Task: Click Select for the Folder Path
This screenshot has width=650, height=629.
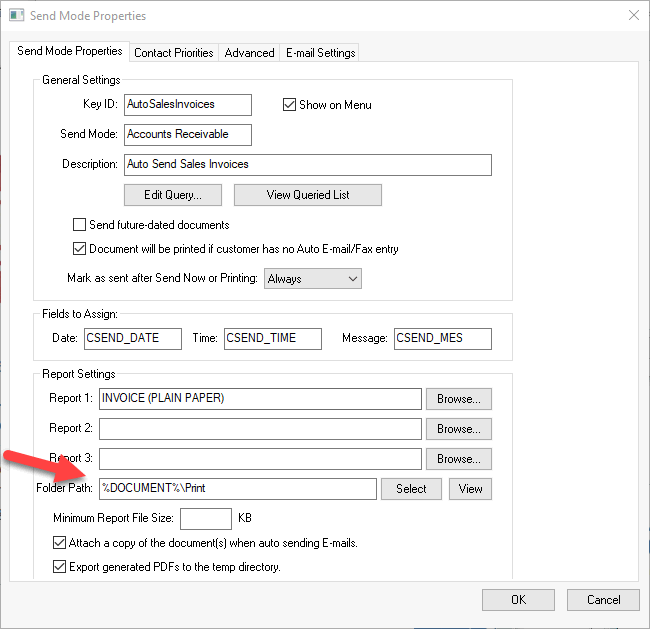Action: [411, 489]
